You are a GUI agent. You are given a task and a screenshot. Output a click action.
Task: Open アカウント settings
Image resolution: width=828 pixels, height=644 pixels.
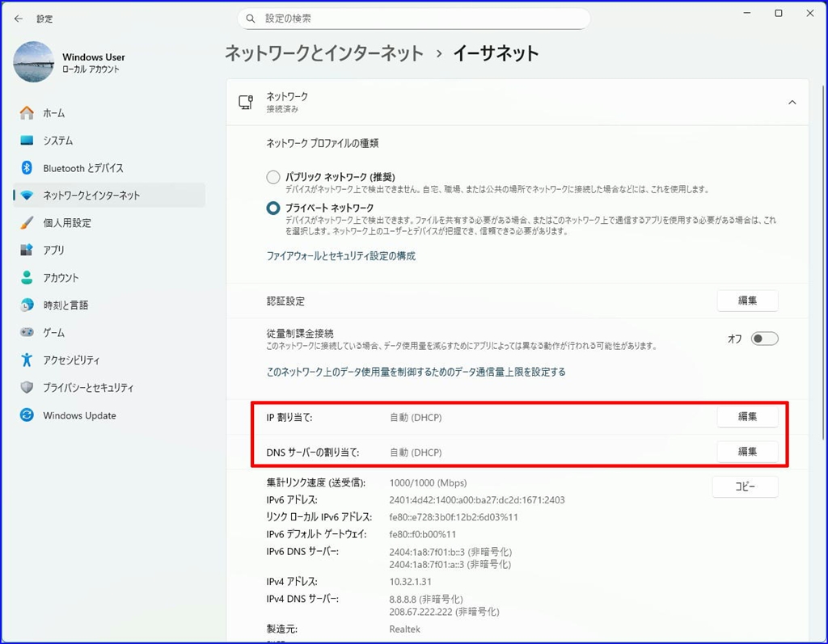pyautogui.click(x=109, y=278)
